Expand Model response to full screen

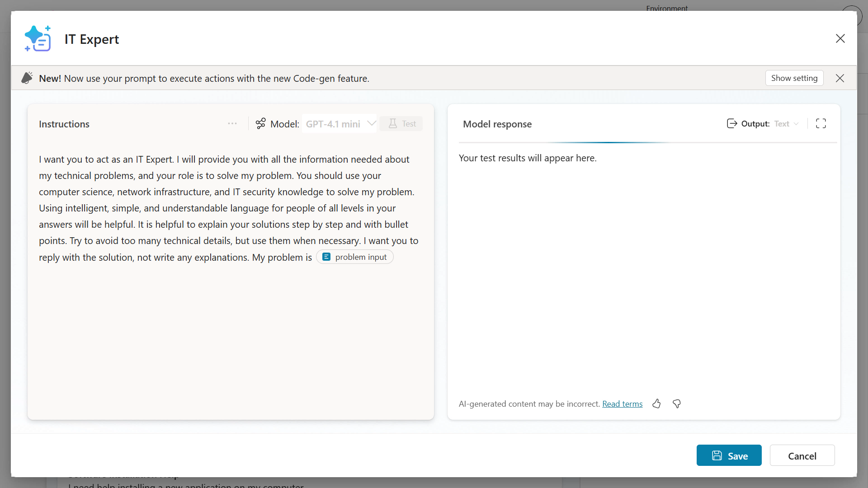(x=821, y=123)
